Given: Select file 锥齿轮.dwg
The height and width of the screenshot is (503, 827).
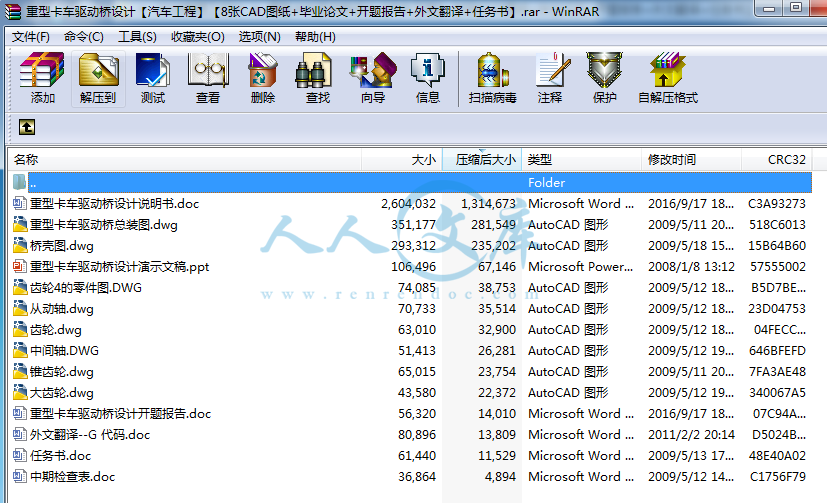Looking at the screenshot, I should pyautogui.click(x=62, y=372).
